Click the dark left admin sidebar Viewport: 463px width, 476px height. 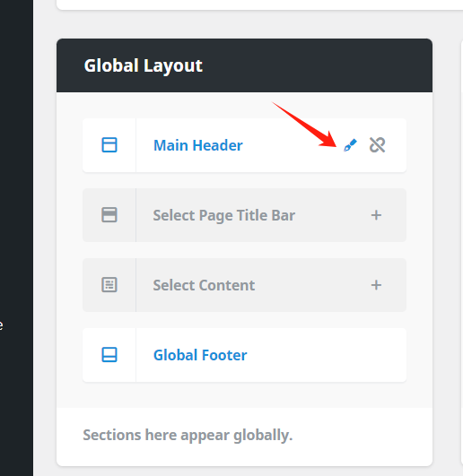click(x=16, y=238)
